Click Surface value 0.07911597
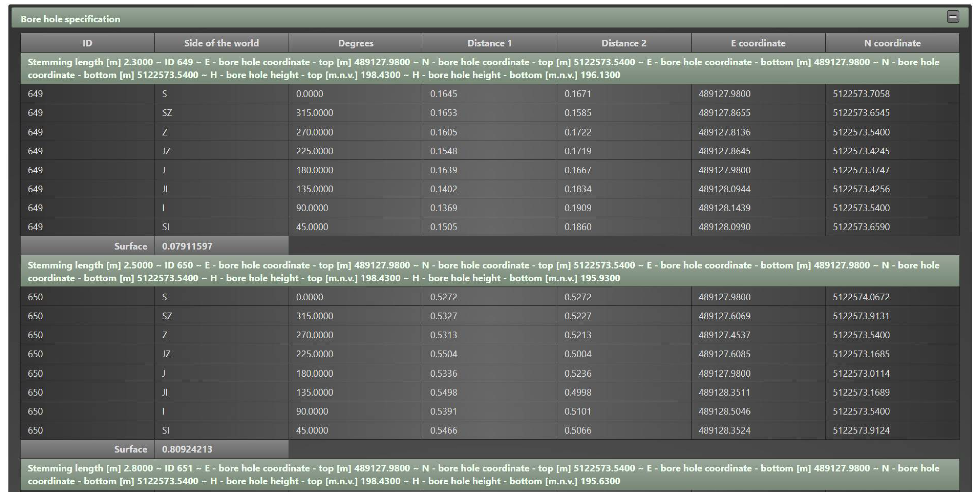 point(187,246)
